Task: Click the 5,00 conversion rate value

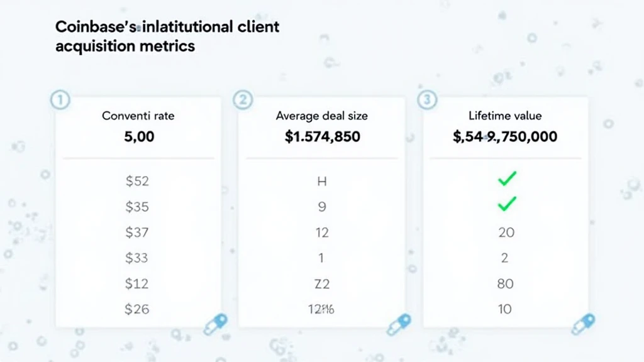Action: (x=139, y=136)
